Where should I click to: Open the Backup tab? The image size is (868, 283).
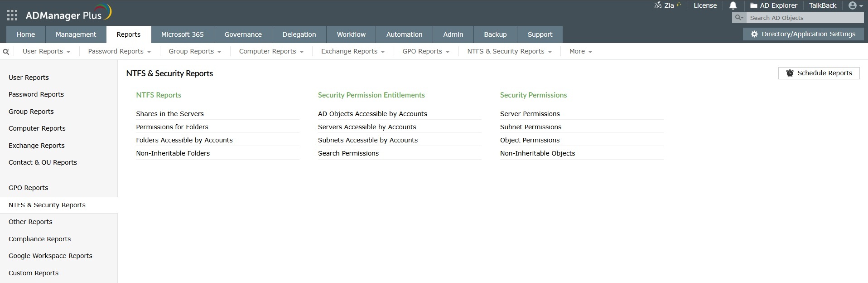(x=495, y=34)
